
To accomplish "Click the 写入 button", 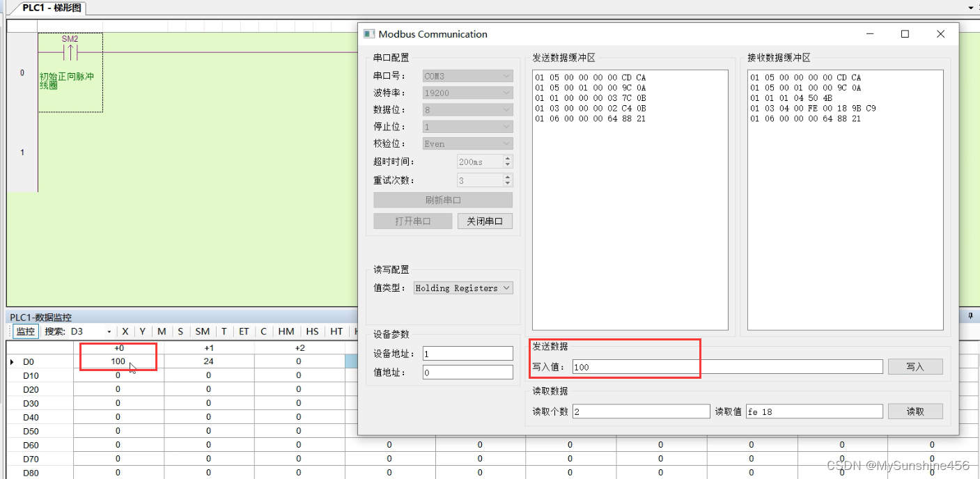I will [915, 367].
